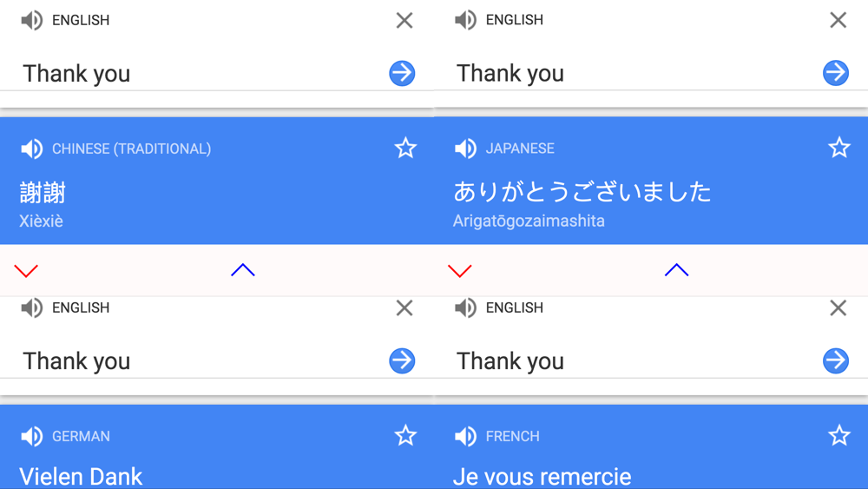The height and width of the screenshot is (489, 868).
Task: Play the Chinese (Traditional) pronunciation audio
Action: (31, 149)
